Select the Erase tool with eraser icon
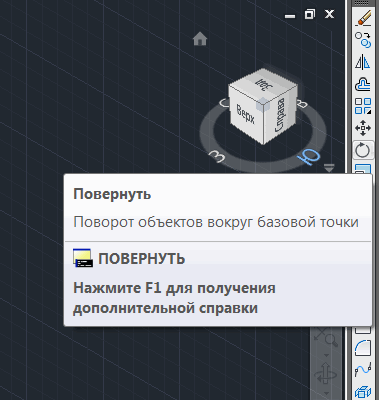Screen dimensions: 379x400 click(x=363, y=18)
